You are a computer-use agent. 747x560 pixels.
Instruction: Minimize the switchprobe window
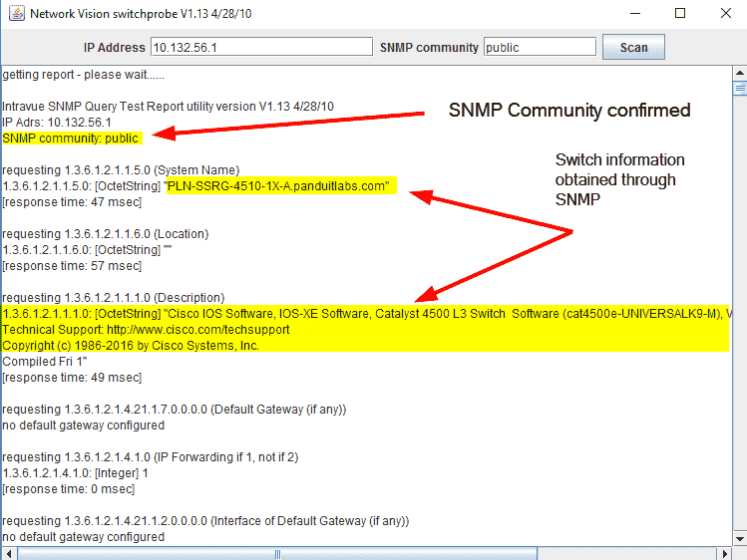(x=635, y=13)
